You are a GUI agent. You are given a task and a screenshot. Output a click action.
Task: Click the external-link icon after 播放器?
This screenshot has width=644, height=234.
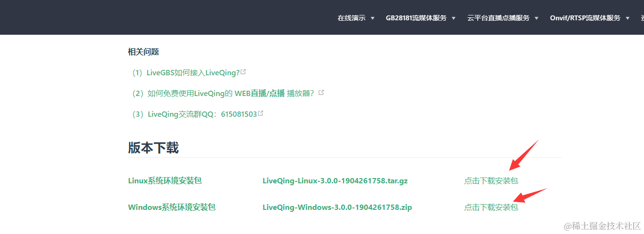click(x=321, y=93)
